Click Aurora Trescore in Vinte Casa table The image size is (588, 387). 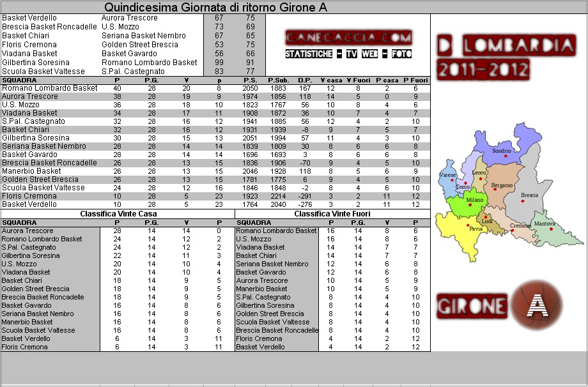point(27,231)
